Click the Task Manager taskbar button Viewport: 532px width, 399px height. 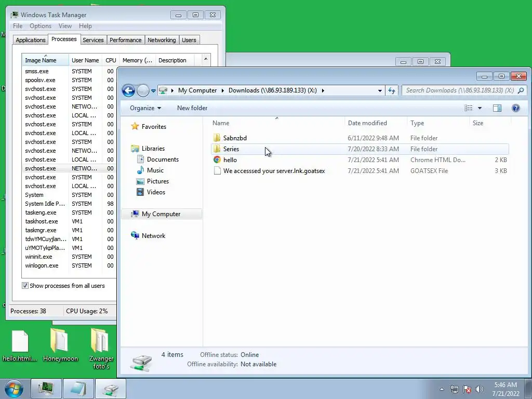point(46,389)
